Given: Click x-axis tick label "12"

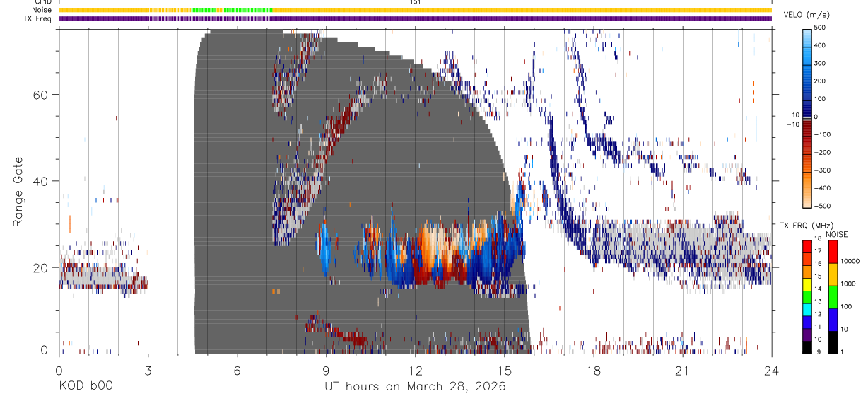Looking at the screenshot, I should pos(415,371).
